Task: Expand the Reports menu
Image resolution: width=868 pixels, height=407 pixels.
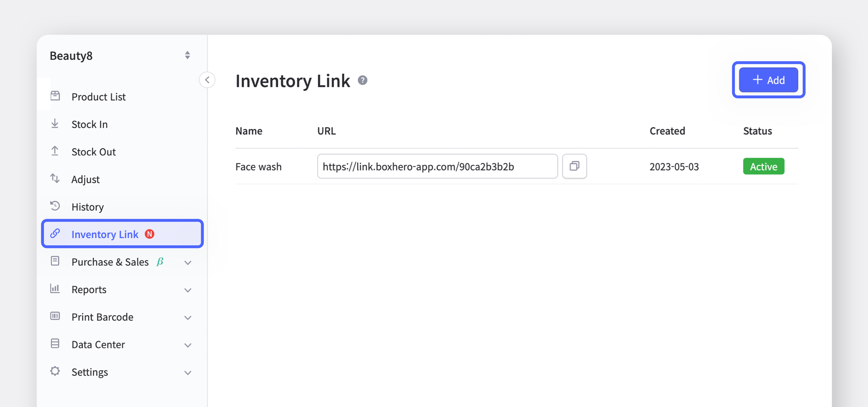Action: (188, 289)
